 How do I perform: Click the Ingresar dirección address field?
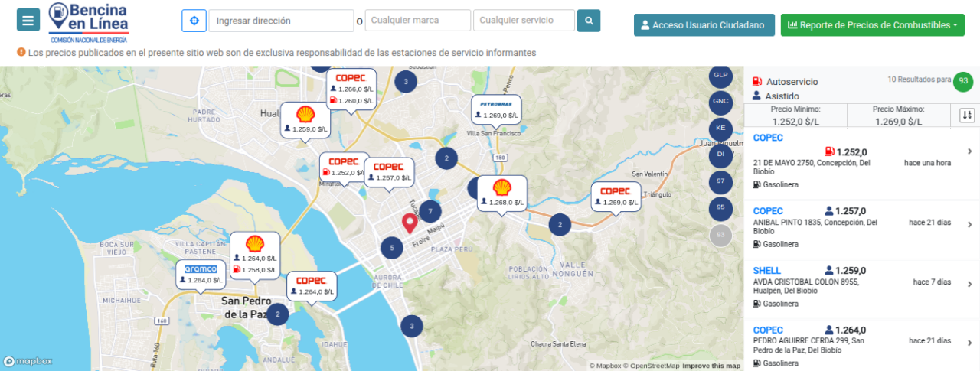[281, 21]
